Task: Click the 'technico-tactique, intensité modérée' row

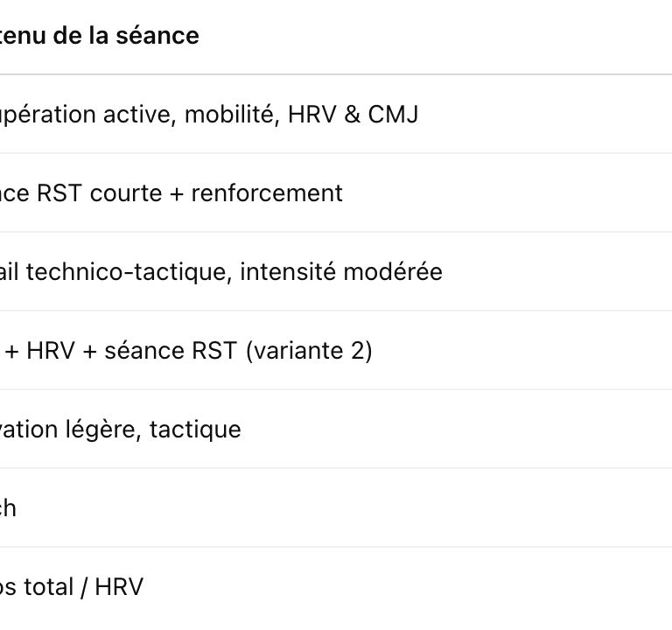Action: (219, 272)
